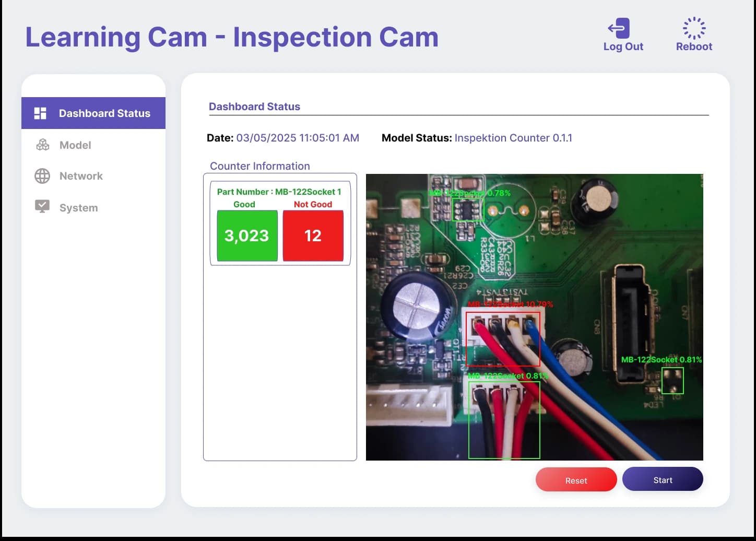Click the Inspektion Counter 0.1.1 model status
The height and width of the screenshot is (541, 756).
[513, 138]
